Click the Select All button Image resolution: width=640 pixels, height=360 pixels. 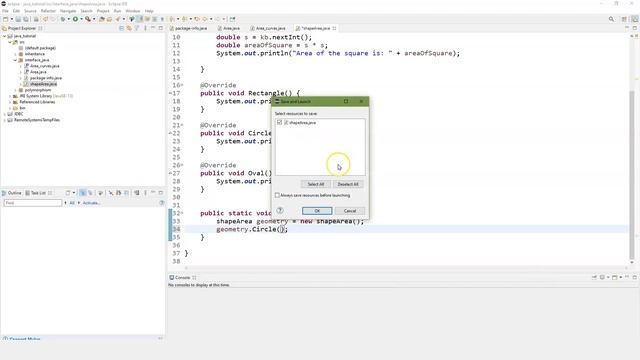click(316, 184)
